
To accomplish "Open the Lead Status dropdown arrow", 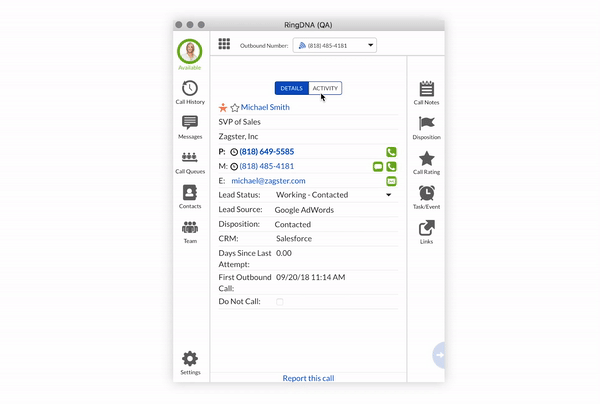I will 388,195.
